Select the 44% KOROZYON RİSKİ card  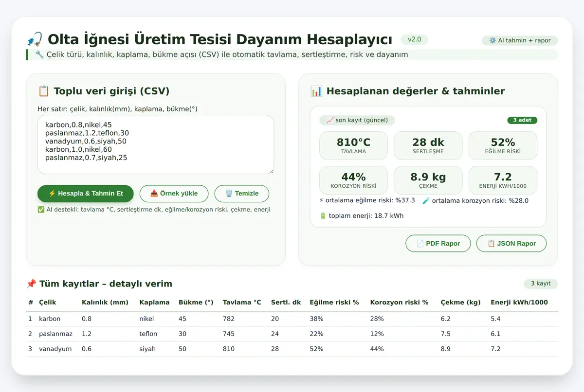(x=353, y=180)
